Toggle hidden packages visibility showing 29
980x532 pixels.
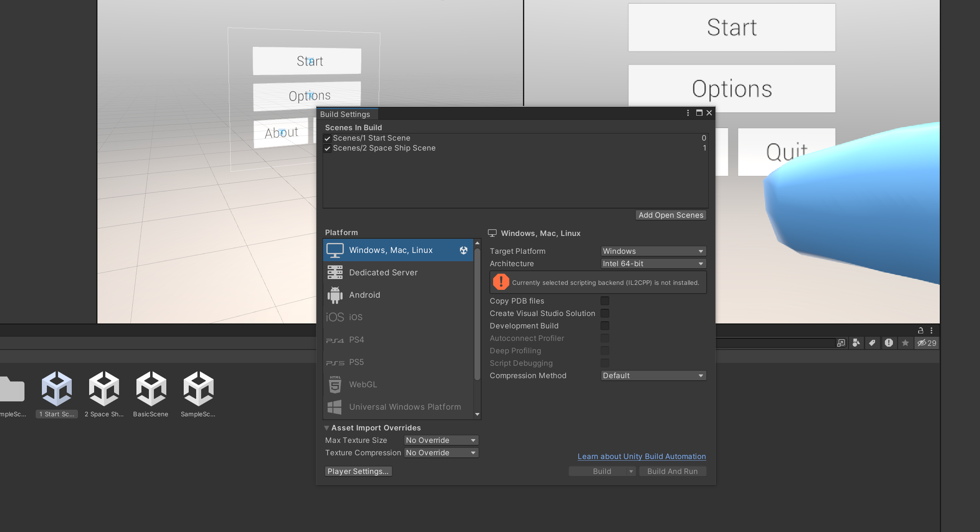pyautogui.click(x=927, y=343)
